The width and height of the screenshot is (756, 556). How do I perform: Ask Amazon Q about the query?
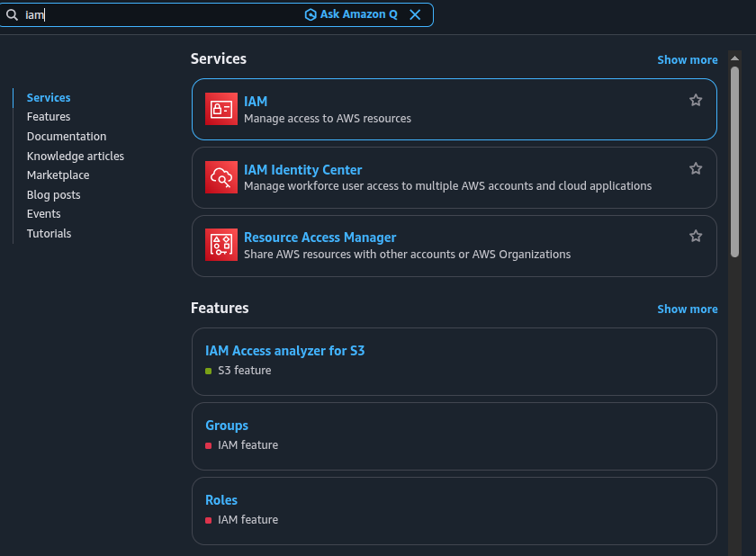pyautogui.click(x=352, y=14)
